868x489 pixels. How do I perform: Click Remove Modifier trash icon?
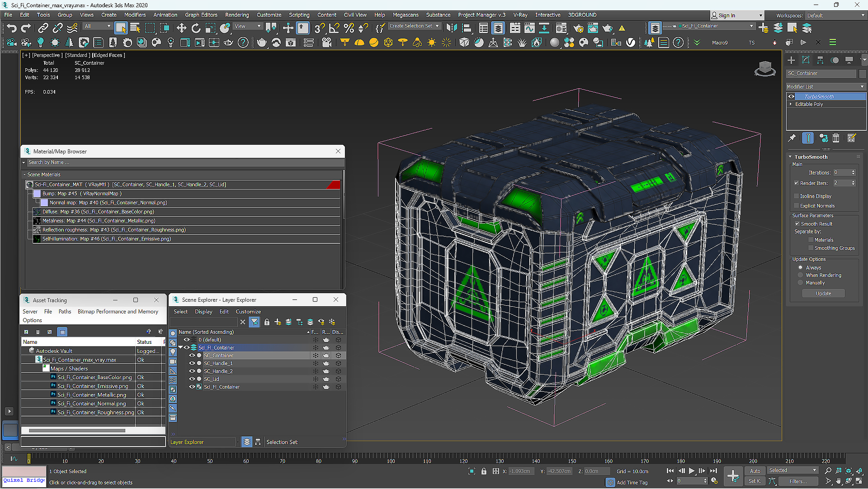coord(836,138)
